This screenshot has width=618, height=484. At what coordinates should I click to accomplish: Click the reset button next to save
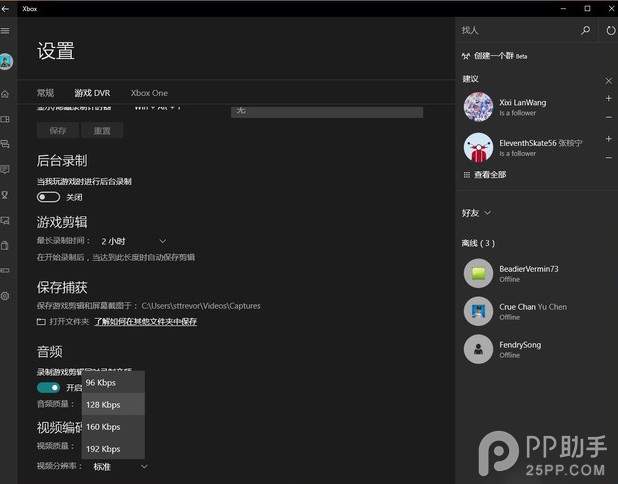coord(102,131)
